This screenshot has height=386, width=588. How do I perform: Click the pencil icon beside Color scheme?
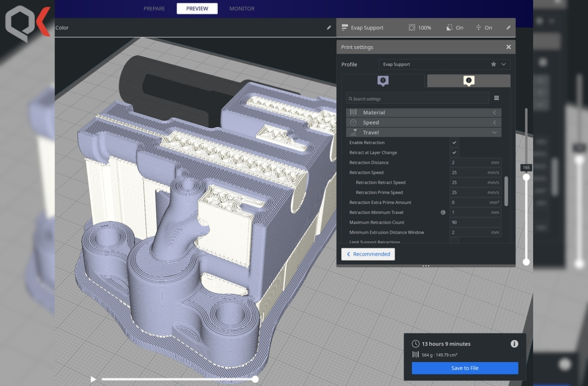[329, 28]
